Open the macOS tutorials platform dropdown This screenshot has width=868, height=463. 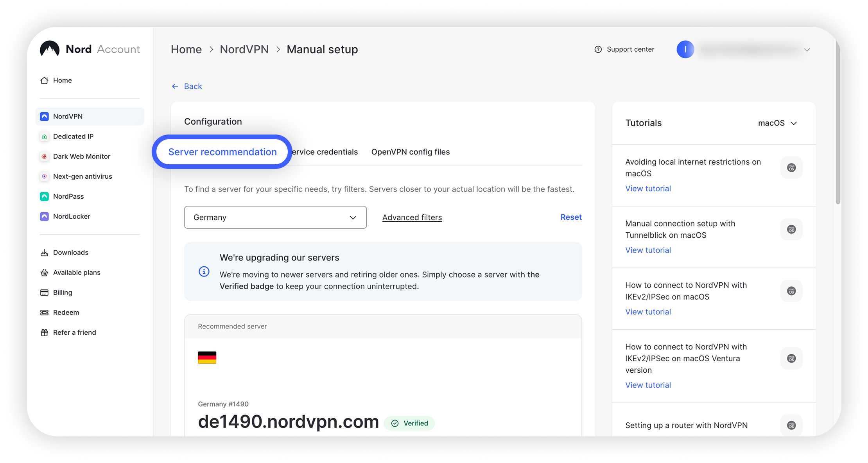pos(777,123)
